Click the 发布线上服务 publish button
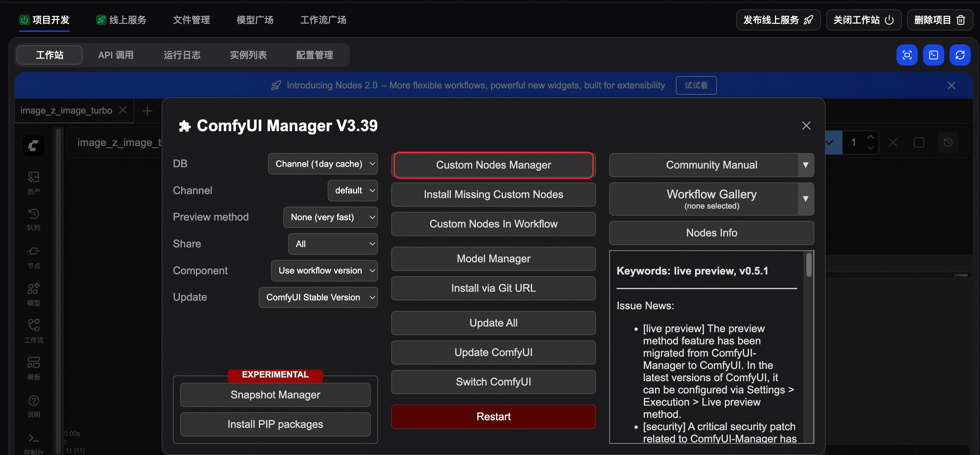The image size is (980, 455). click(778, 20)
